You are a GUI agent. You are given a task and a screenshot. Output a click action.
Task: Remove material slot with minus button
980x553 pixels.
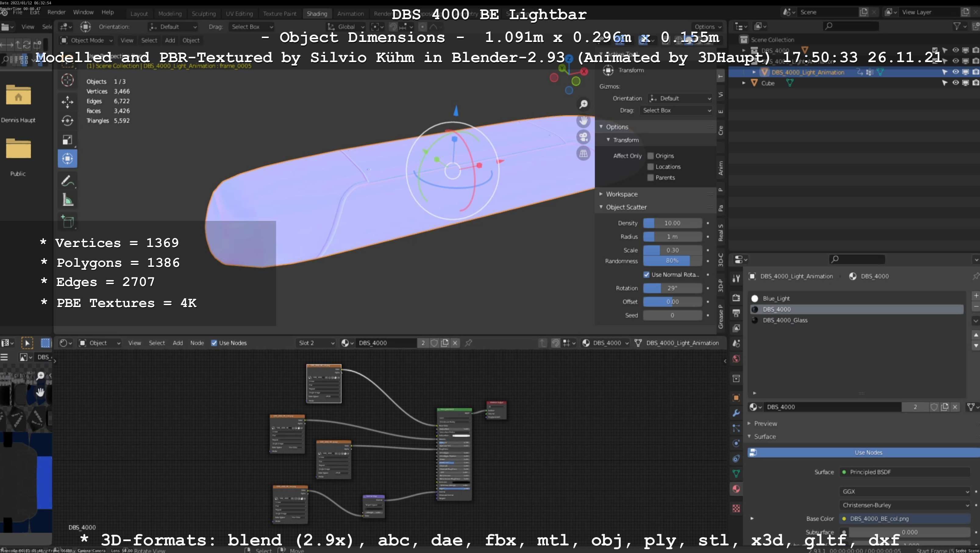976,307
